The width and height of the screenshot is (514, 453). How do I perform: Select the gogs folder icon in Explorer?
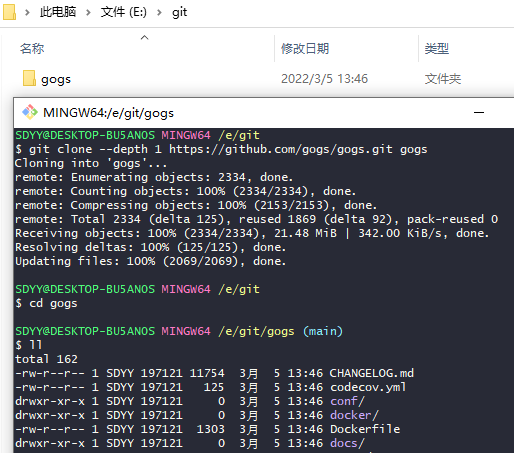[x=29, y=78]
